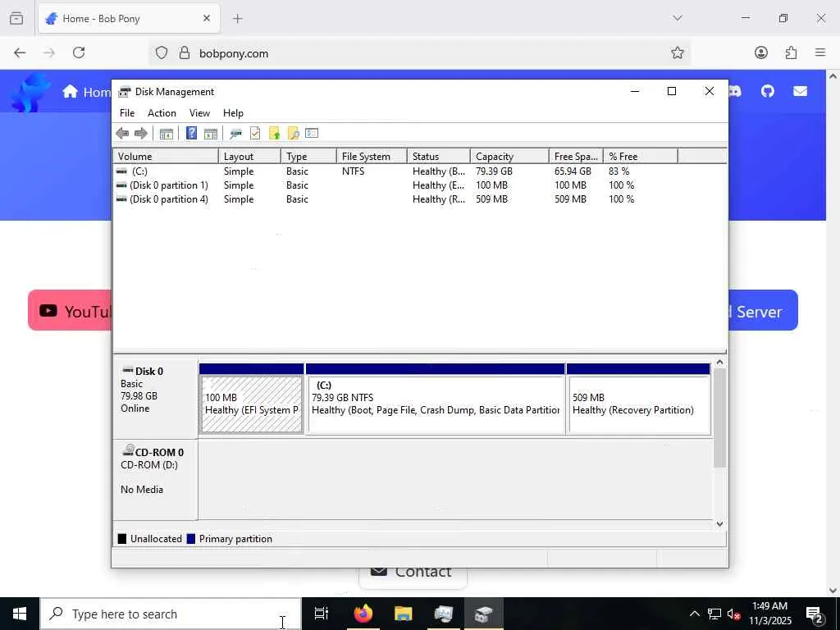Click the browser Back arrow
Image resolution: width=840 pixels, height=630 pixels.
20,53
